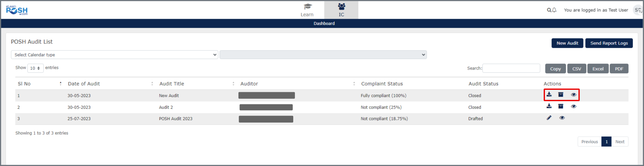Viewport: 644px width, 166px height.
Task: Archive the Audit 2 entry
Action: pyautogui.click(x=561, y=106)
